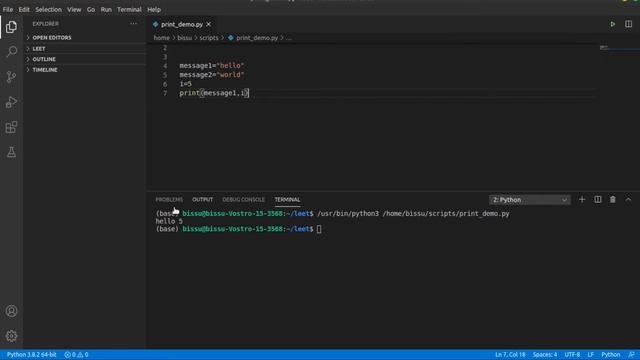
Task: Open the Search view in activity bar
Action: click(11, 52)
